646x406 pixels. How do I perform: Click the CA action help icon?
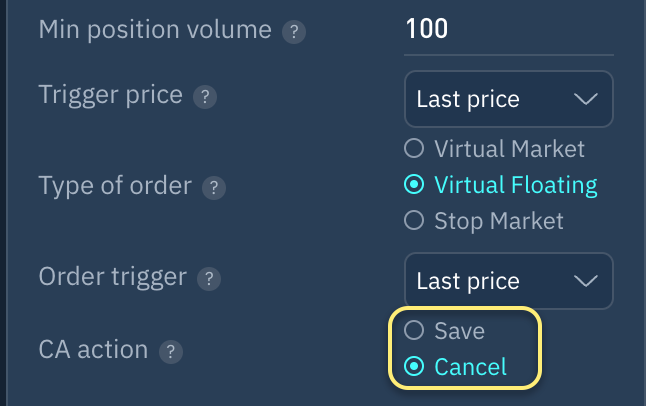pyautogui.click(x=171, y=352)
